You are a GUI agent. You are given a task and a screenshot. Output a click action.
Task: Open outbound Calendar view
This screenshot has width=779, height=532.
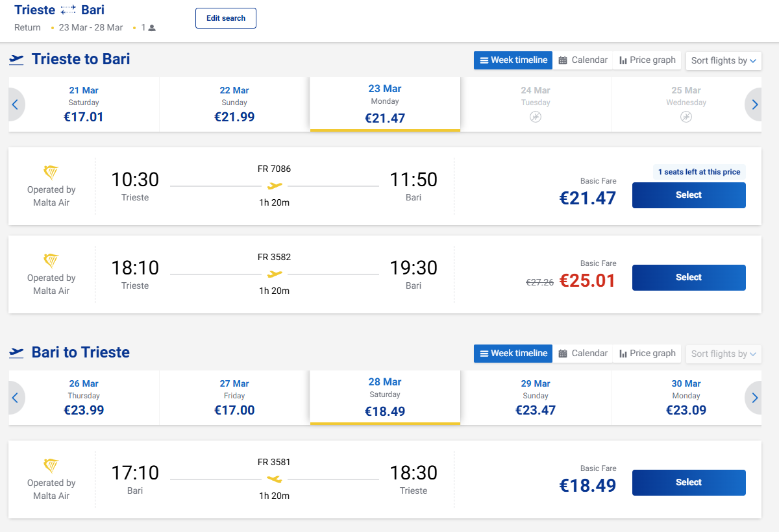[583, 60]
